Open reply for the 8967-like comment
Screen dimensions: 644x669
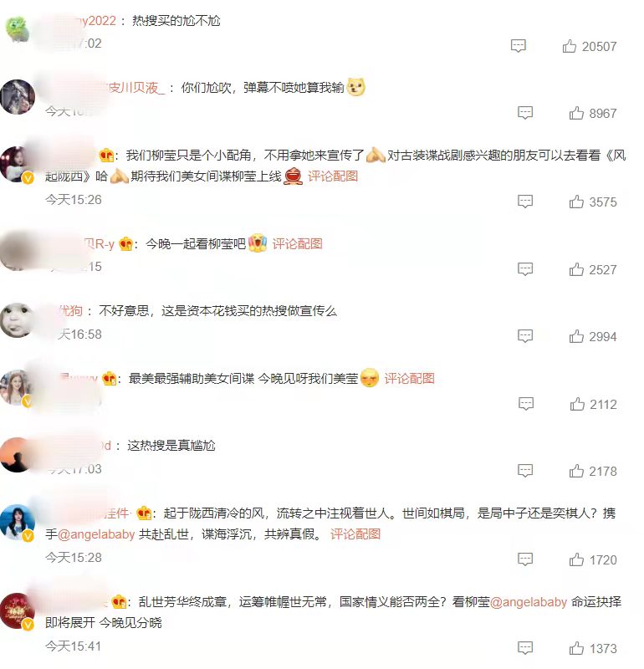(525, 113)
